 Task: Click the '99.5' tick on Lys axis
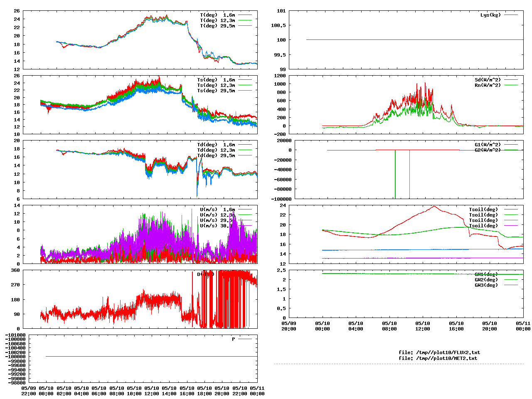(280, 54)
